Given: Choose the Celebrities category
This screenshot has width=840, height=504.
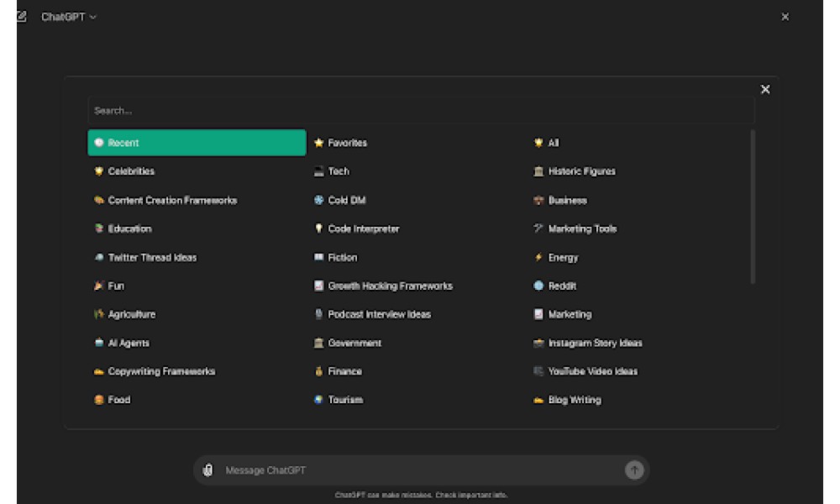Looking at the screenshot, I should pos(197,171).
